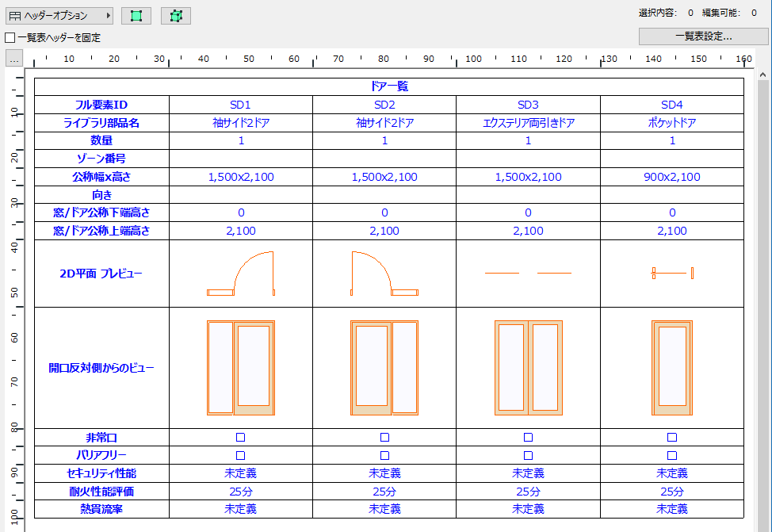The height and width of the screenshot is (532, 772).
Task: Select SD1's 2D plan preview thumbnail
Action: point(240,274)
